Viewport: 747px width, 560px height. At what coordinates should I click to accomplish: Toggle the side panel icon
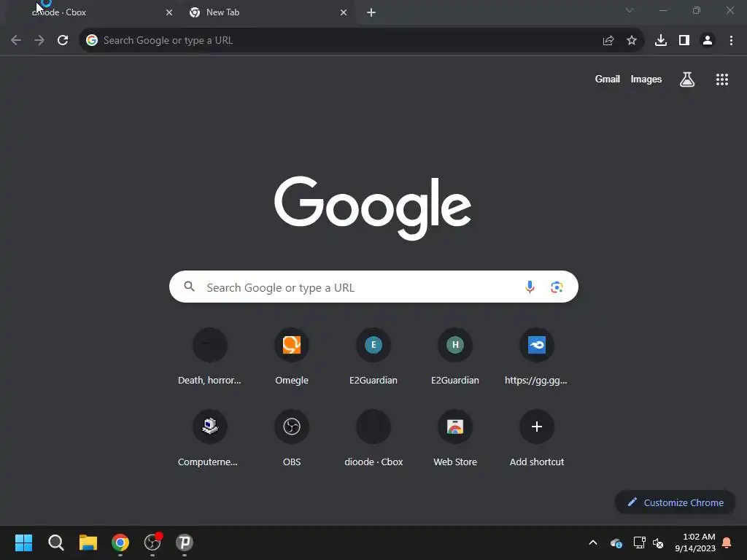pyautogui.click(x=684, y=41)
